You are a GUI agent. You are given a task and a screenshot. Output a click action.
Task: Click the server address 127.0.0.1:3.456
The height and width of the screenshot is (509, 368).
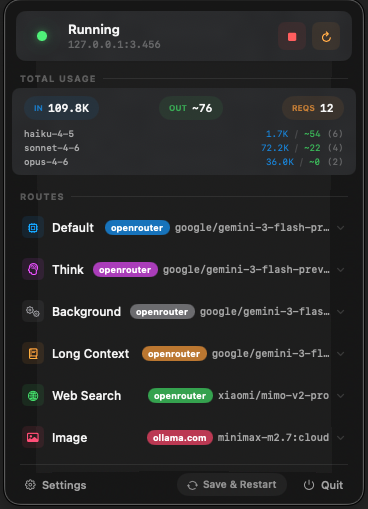pyautogui.click(x=114, y=45)
